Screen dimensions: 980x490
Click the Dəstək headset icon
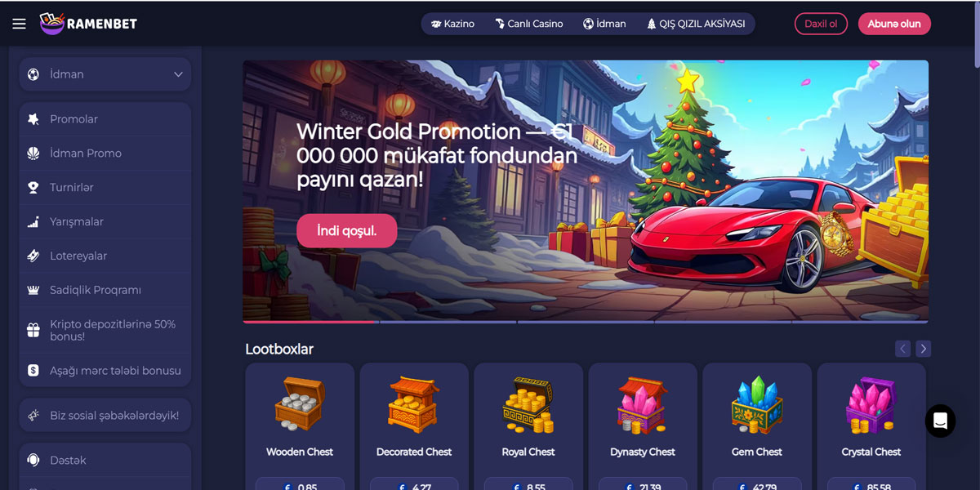click(33, 461)
